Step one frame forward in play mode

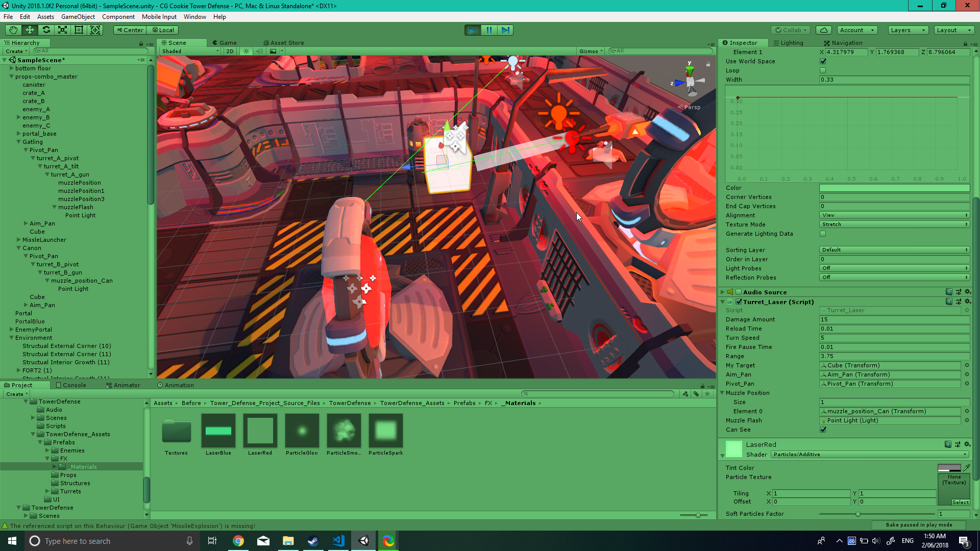pyautogui.click(x=505, y=30)
